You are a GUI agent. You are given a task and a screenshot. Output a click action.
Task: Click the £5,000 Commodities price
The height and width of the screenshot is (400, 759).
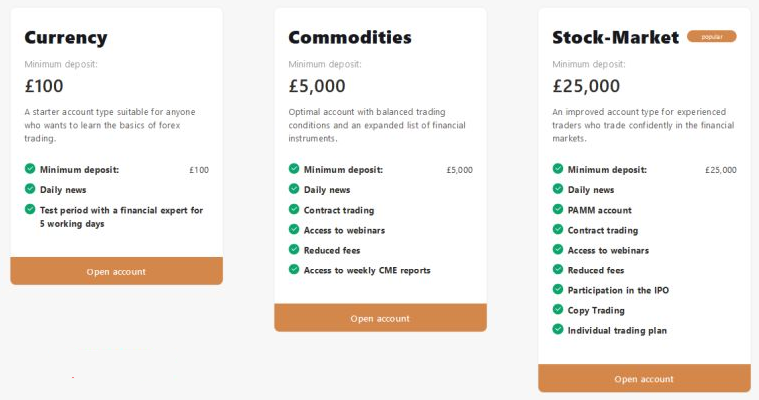click(x=317, y=86)
